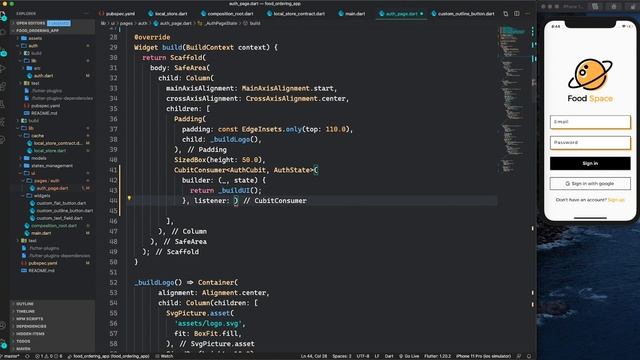Open errors and warnings count in status bar
This screenshot has width=640, height=360.
49,356
